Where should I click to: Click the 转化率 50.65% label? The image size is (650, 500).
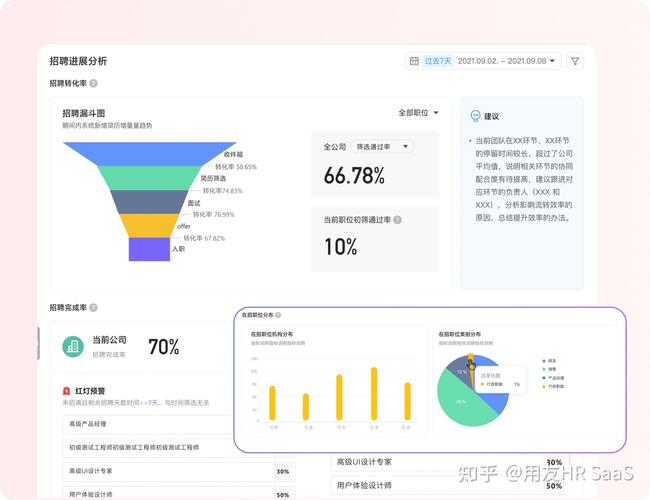pyautogui.click(x=235, y=167)
